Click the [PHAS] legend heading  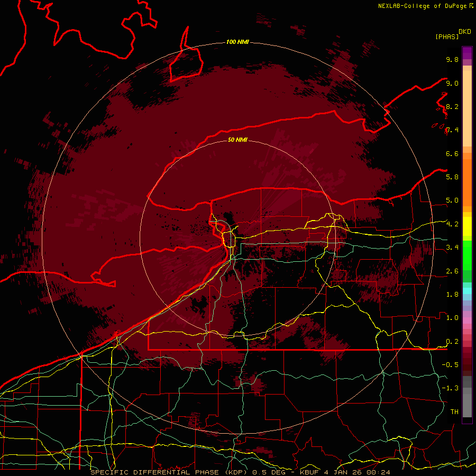(x=447, y=37)
